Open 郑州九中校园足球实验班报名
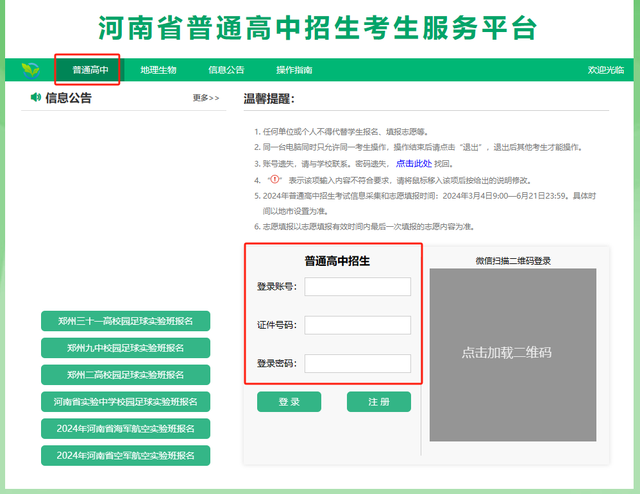640x494 pixels. 126,348
